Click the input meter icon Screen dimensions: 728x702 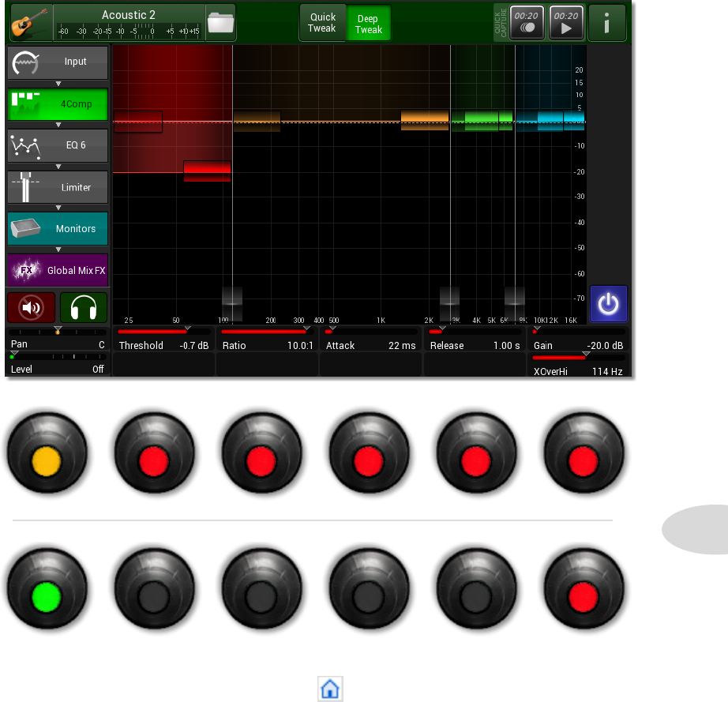pyautogui.click(x=25, y=62)
